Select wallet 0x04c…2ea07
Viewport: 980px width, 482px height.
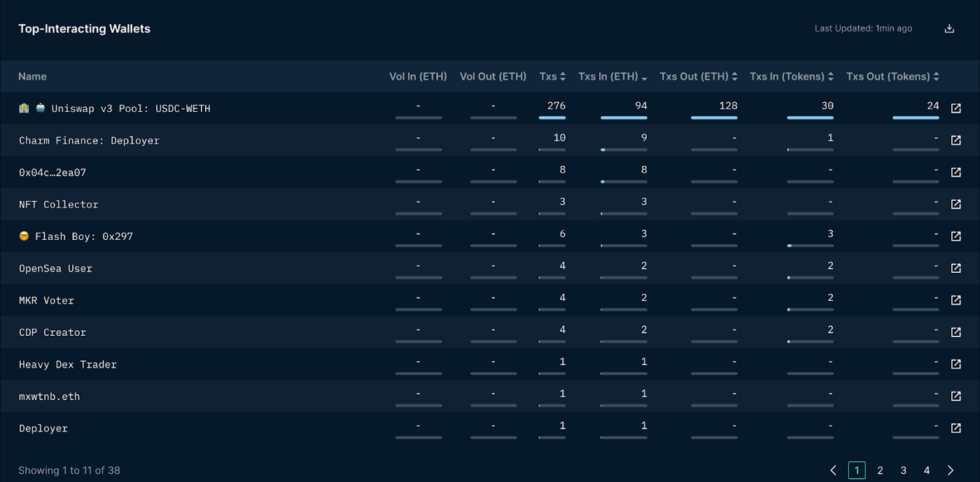(x=52, y=172)
